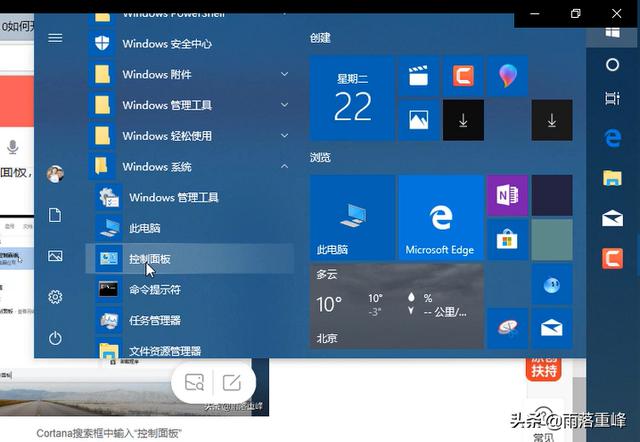This screenshot has height=442, width=640.
Task: Open Task View on the taskbar
Action: (x=612, y=98)
